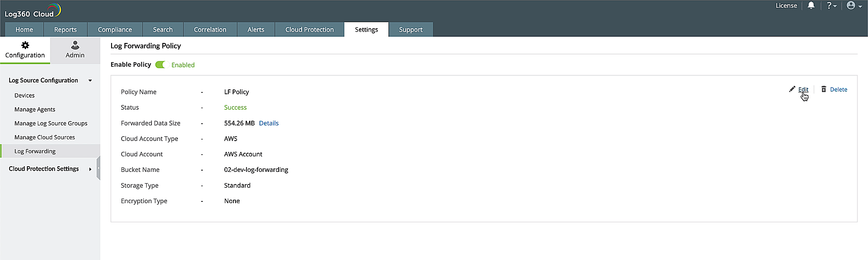The width and height of the screenshot is (868, 260).
Task: Click the Edit pencil icon
Action: click(x=792, y=89)
